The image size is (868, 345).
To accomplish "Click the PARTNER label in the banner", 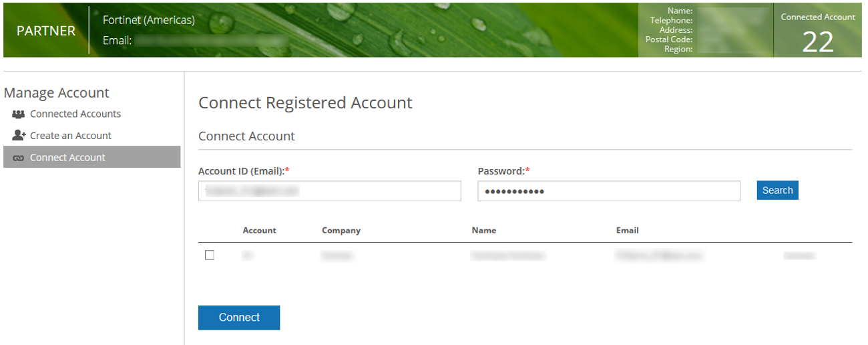I will [46, 31].
